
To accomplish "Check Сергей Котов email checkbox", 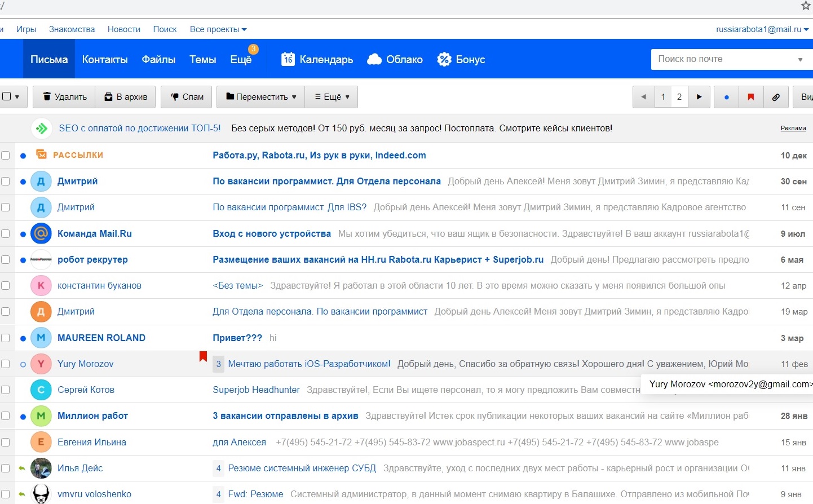I will [6, 390].
